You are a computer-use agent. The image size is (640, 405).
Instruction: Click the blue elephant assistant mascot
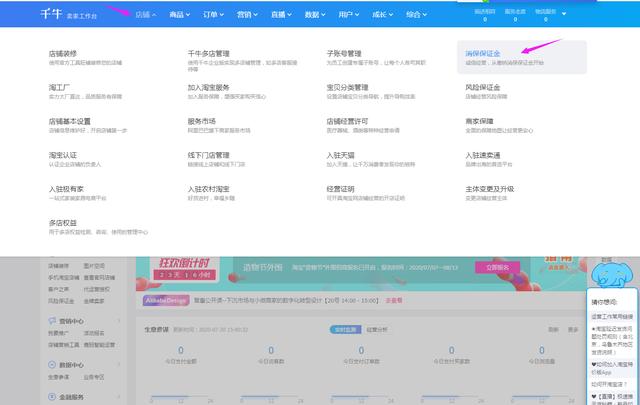pyautogui.click(x=611, y=275)
